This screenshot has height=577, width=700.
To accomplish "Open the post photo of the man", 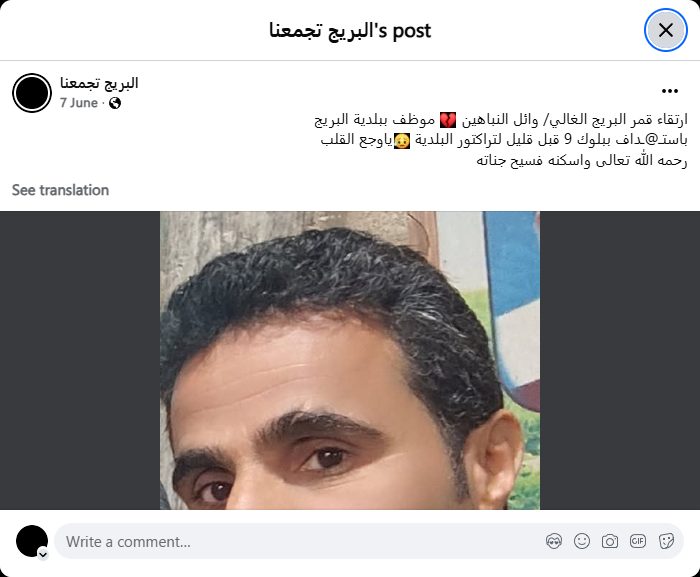I will [350, 360].
